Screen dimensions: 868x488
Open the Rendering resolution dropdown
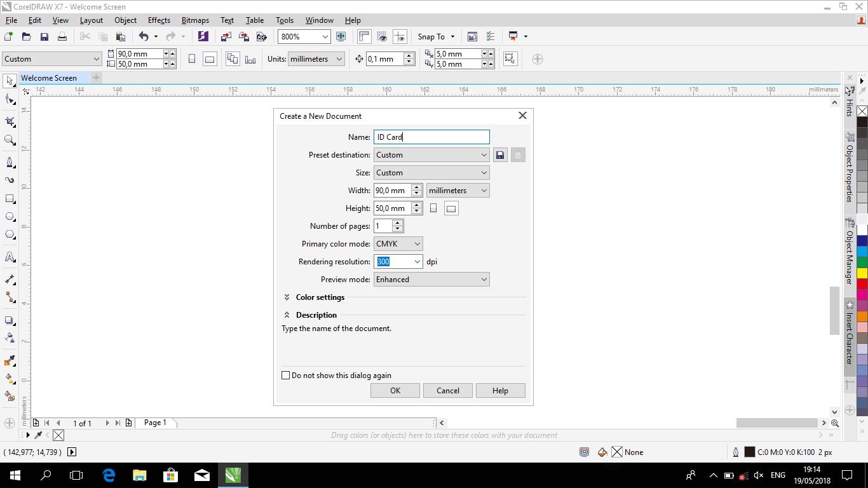pos(417,262)
